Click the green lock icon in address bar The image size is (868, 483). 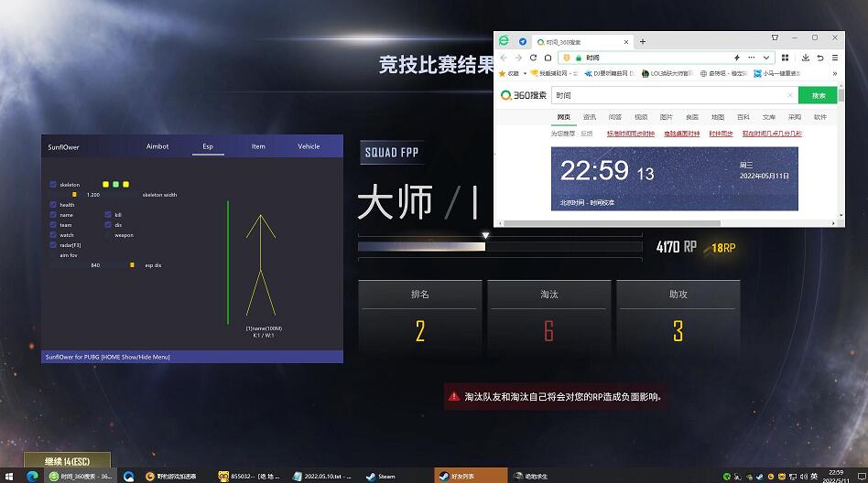[579, 58]
